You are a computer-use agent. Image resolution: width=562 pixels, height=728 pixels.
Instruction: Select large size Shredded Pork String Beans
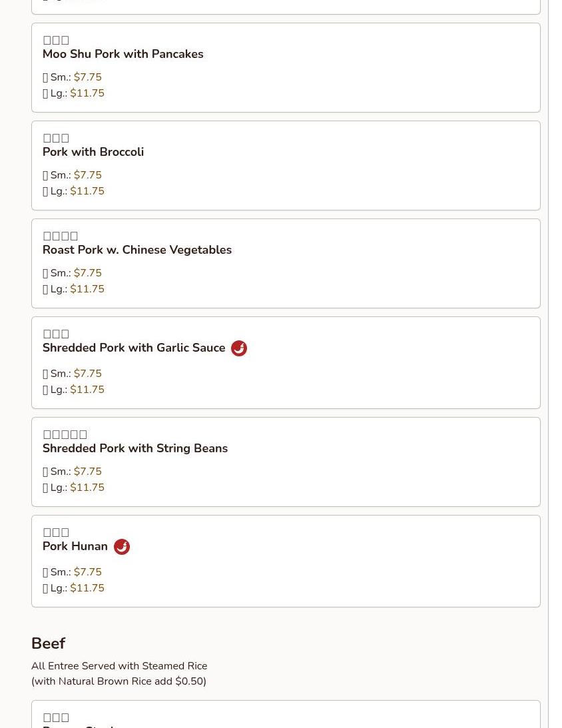click(73, 488)
